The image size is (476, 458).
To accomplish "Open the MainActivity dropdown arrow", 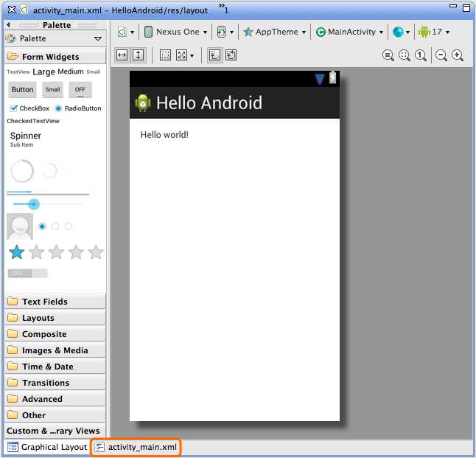I will 381,32.
